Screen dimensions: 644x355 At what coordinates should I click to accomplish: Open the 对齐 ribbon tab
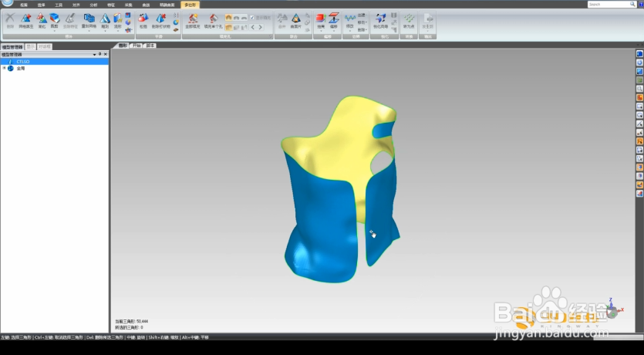pos(76,5)
